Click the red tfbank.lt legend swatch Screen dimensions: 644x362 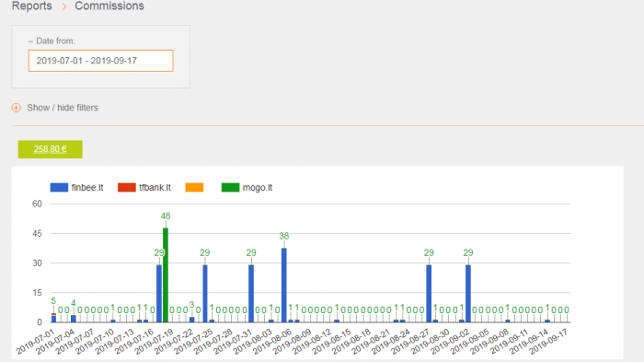point(127,188)
